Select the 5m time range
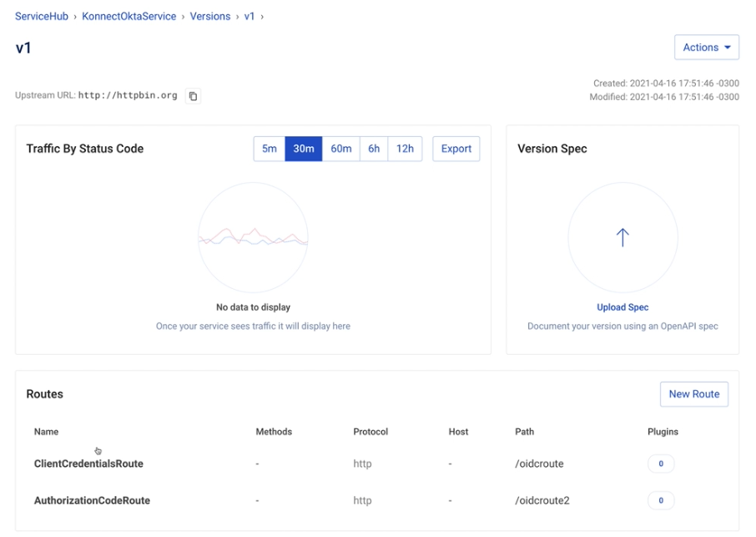 pyautogui.click(x=270, y=149)
